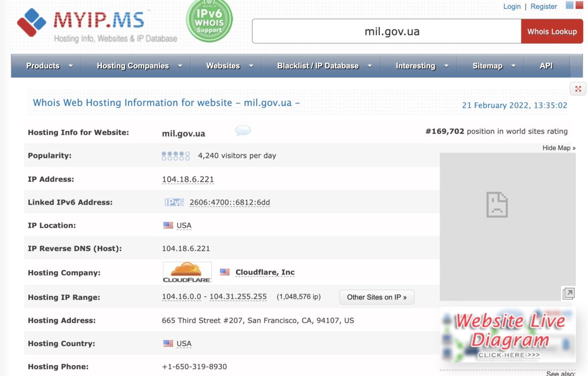The height and width of the screenshot is (376, 588).
Task: Click the #169,702 world rating text
Action: tap(496, 131)
